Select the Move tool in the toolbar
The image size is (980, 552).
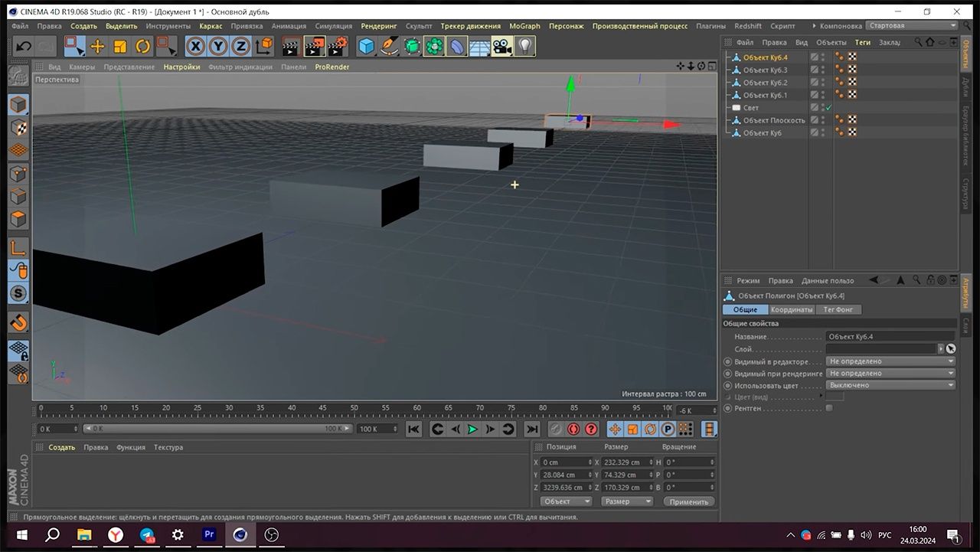pos(97,47)
